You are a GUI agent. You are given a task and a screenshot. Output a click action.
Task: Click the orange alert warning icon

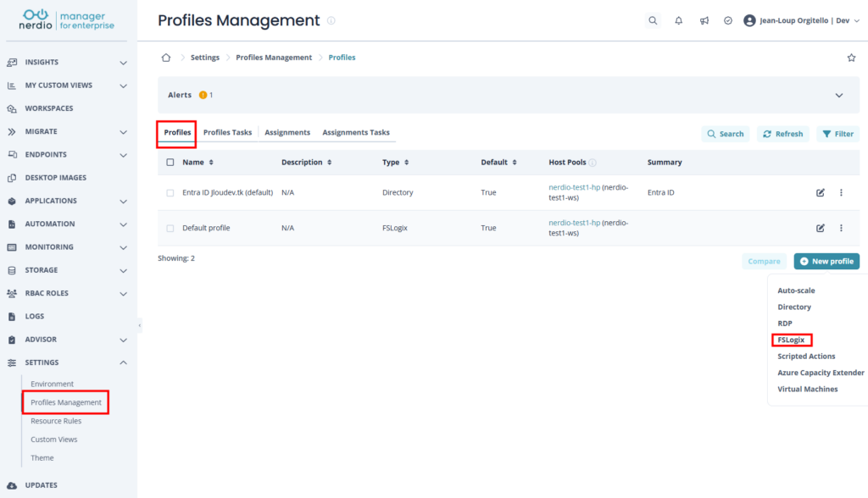pyautogui.click(x=203, y=95)
